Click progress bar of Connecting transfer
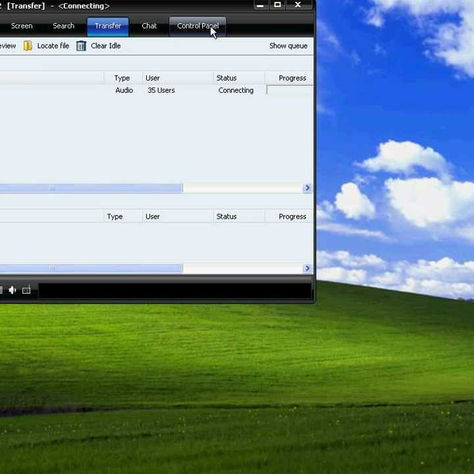This screenshot has width=474, height=474. pyautogui.click(x=289, y=90)
